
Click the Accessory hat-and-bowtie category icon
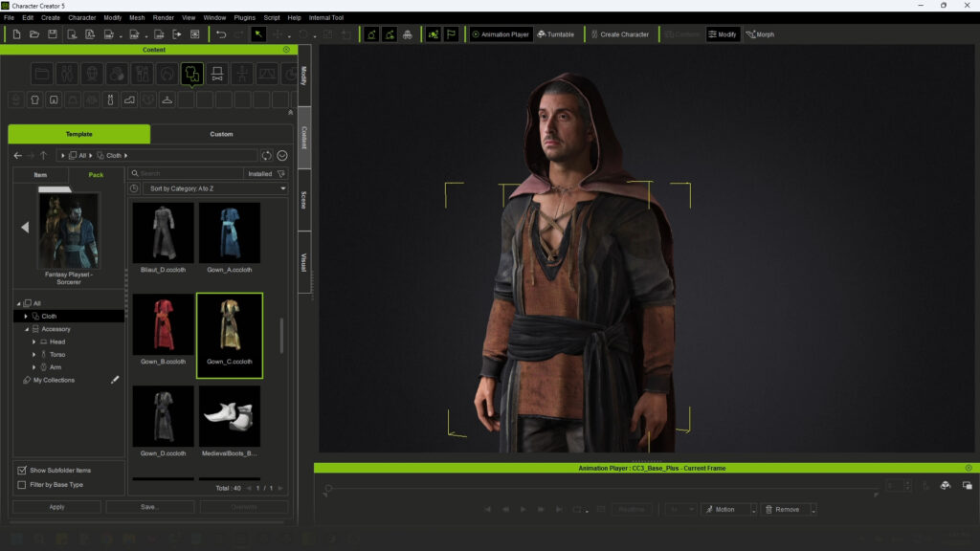217,73
